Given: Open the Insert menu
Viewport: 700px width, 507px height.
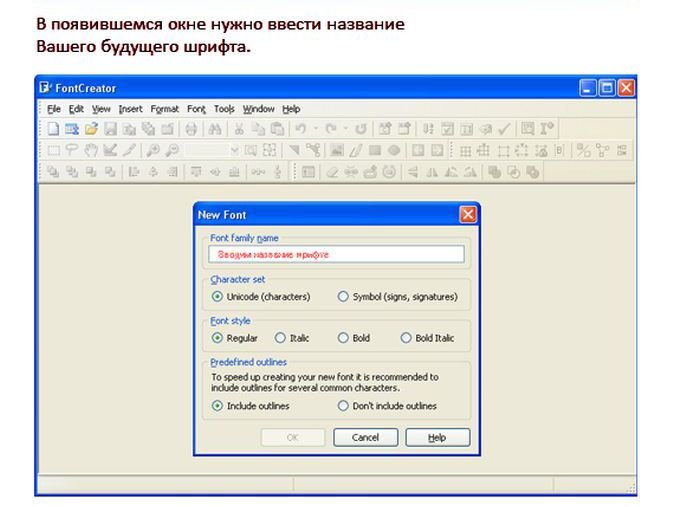Looking at the screenshot, I should click(130, 109).
